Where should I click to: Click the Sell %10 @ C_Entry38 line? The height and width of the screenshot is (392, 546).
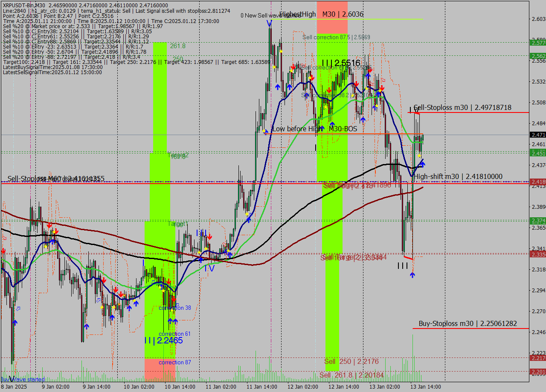[77, 31]
